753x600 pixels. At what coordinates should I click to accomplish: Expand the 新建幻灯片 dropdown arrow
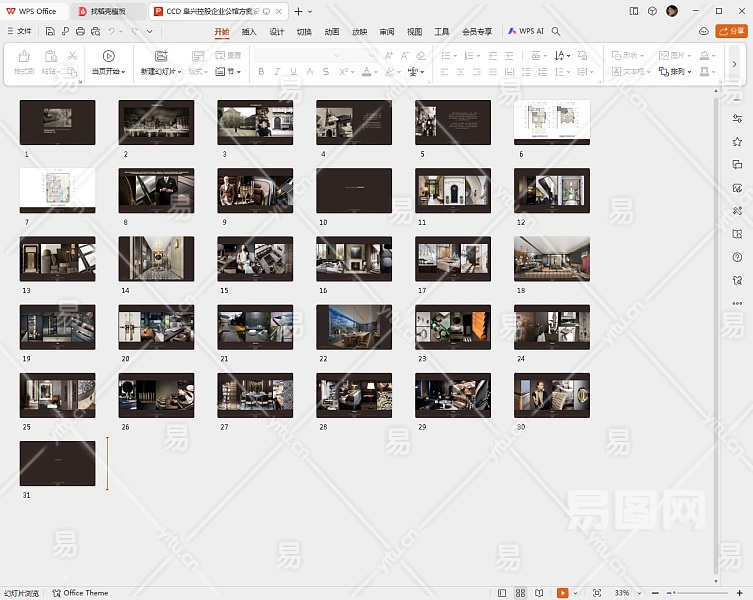[179, 72]
